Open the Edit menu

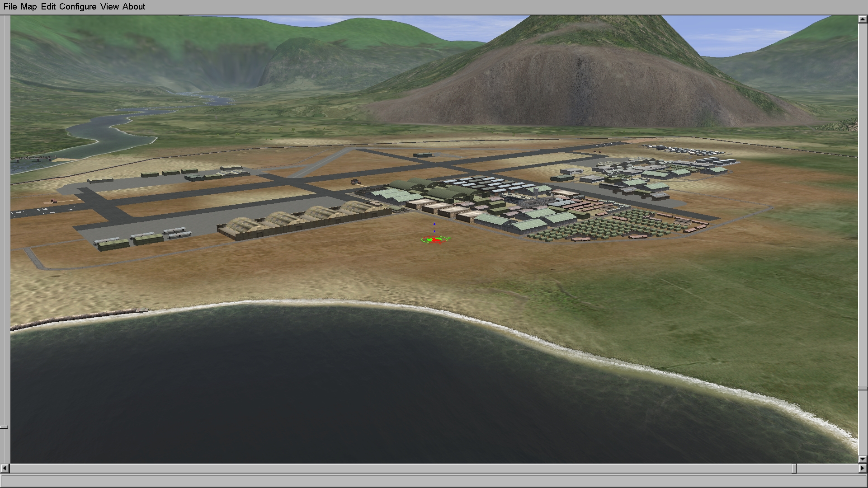coord(48,7)
